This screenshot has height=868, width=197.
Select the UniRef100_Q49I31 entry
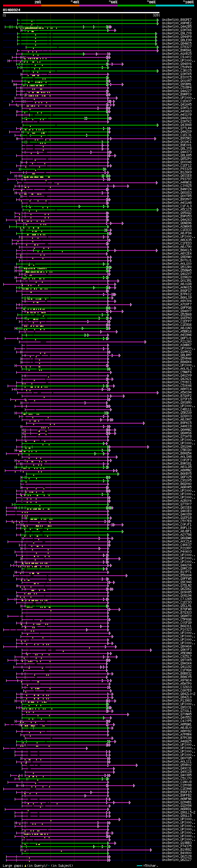(x=177, y=769)
